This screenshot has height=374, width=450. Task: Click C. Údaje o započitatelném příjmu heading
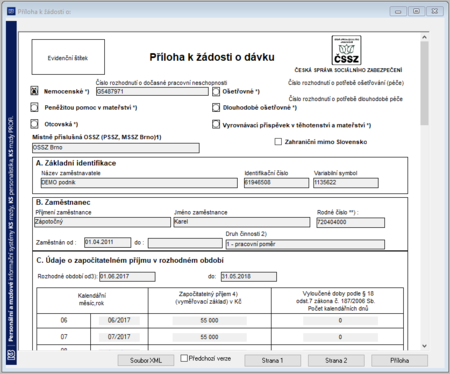coord(130,260)
